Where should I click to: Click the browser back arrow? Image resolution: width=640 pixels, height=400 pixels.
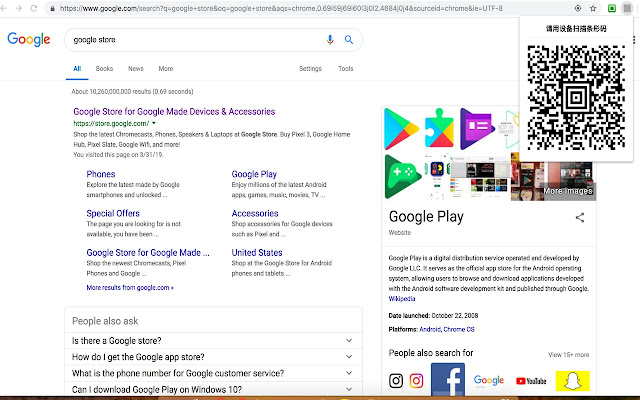point(4,8)
